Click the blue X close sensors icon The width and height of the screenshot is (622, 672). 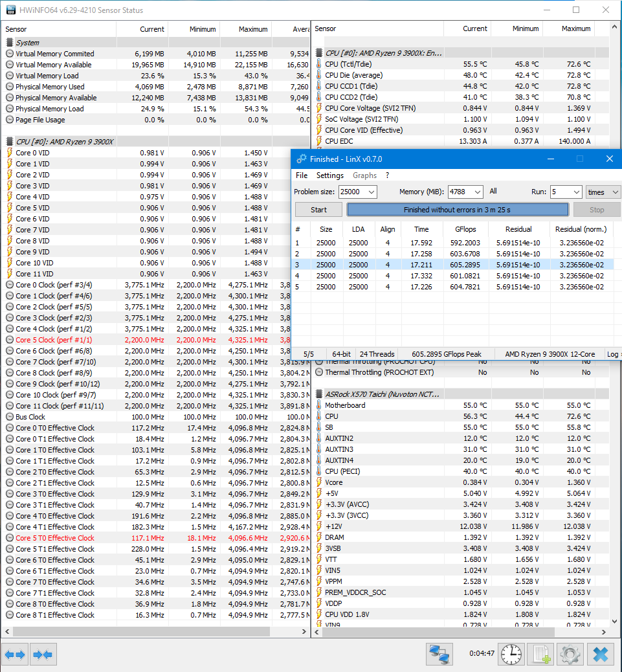click(x=601, y=655)
